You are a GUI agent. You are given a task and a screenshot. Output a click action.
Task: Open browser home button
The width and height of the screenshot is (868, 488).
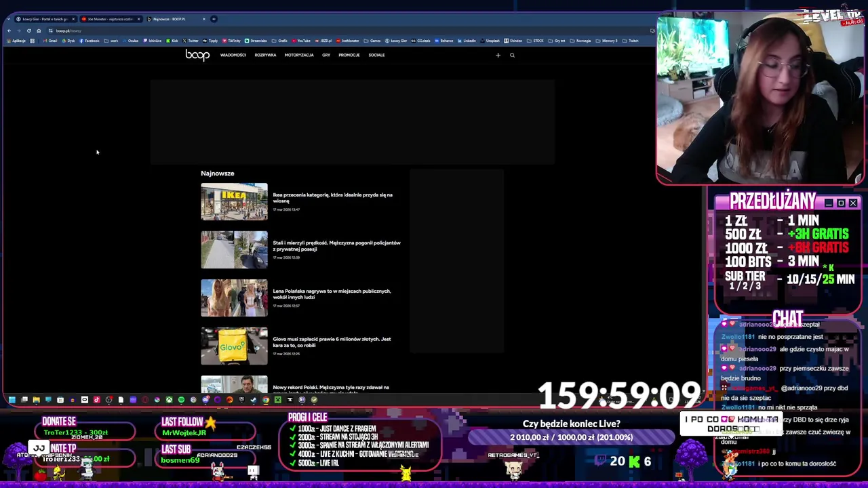point(39,30)
